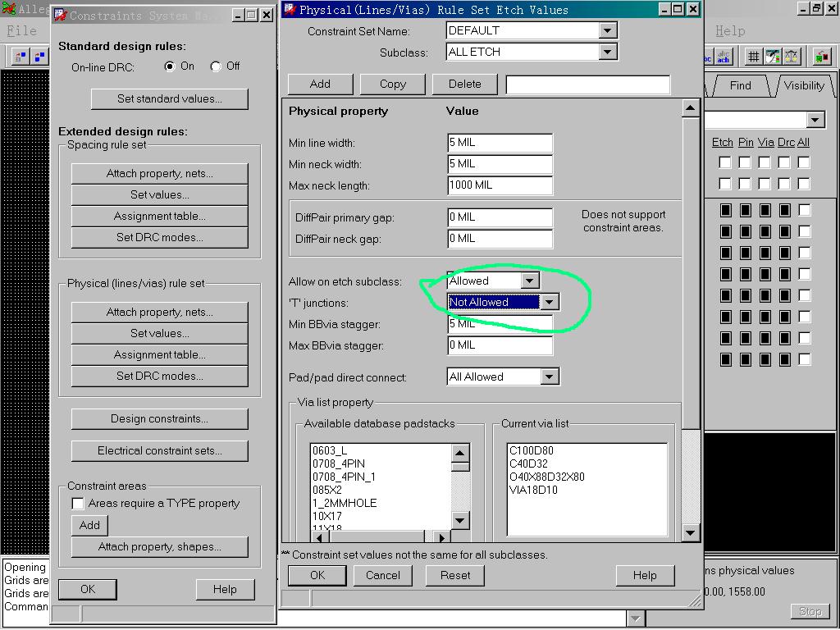Click Physical rule set 'Assignment table...' button

[x=160, y=354]
